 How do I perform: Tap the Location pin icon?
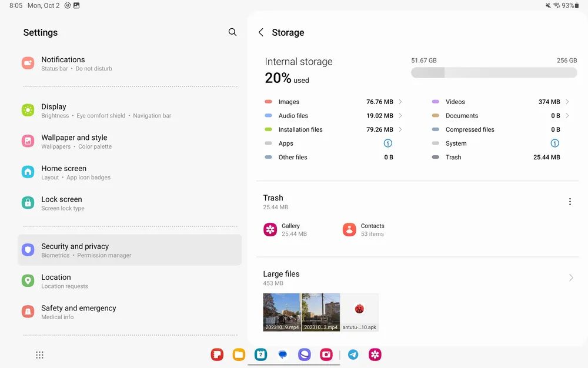click(28, 280)
